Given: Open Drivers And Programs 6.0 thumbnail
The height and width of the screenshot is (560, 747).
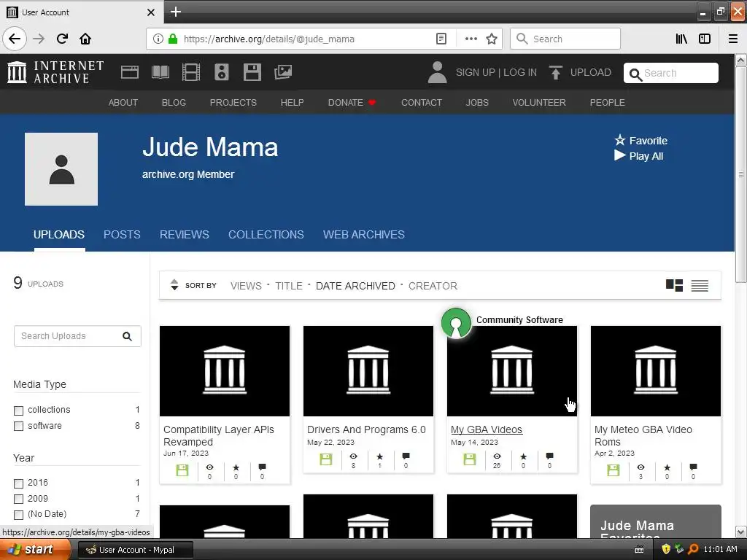Looking at the screenshot, I should 368,371.
